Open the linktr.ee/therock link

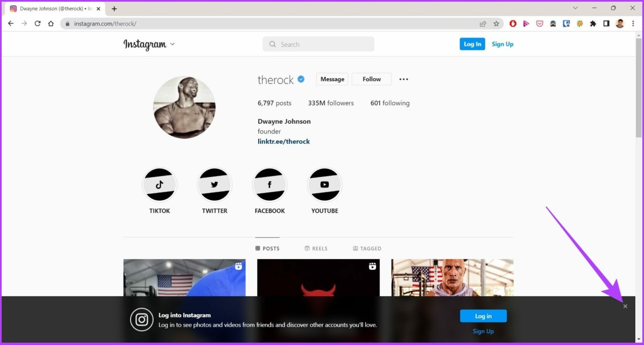(283, 141)
